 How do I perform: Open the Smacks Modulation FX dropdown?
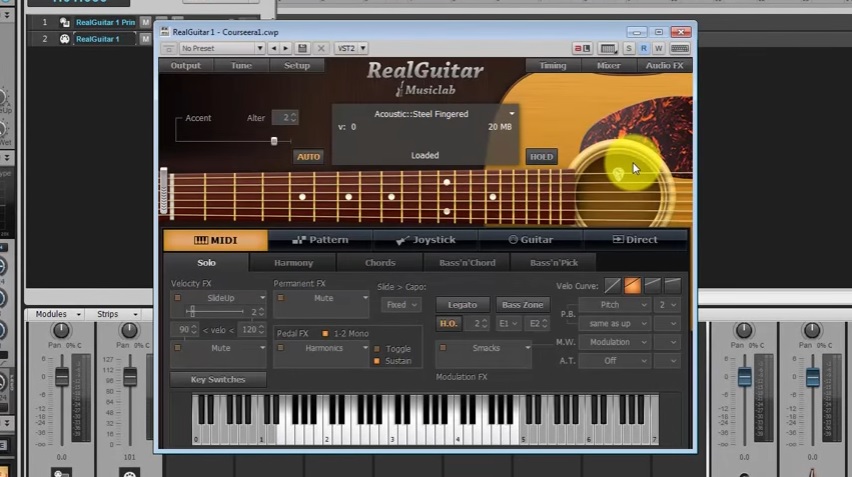527,348
